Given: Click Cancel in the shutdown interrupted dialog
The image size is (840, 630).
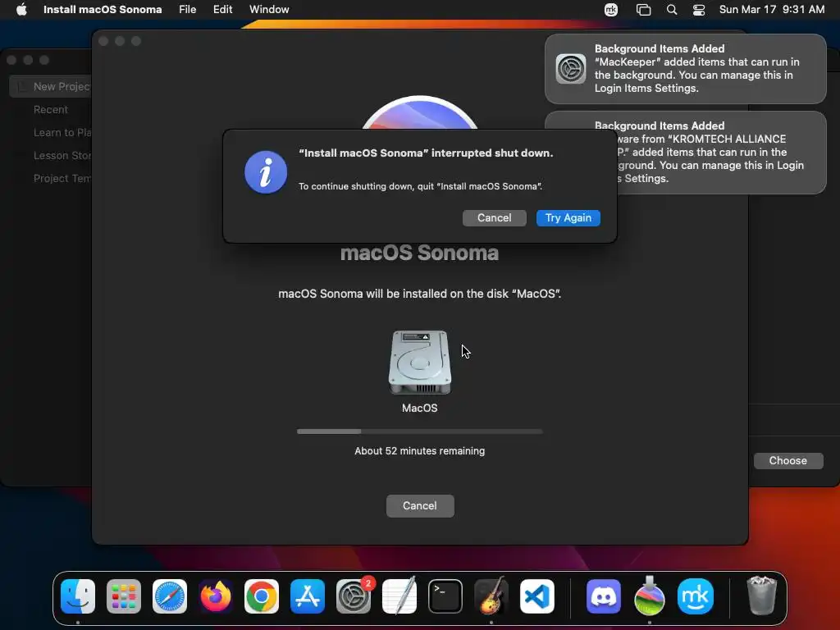Looking at the screenshot, I should 494,218.
